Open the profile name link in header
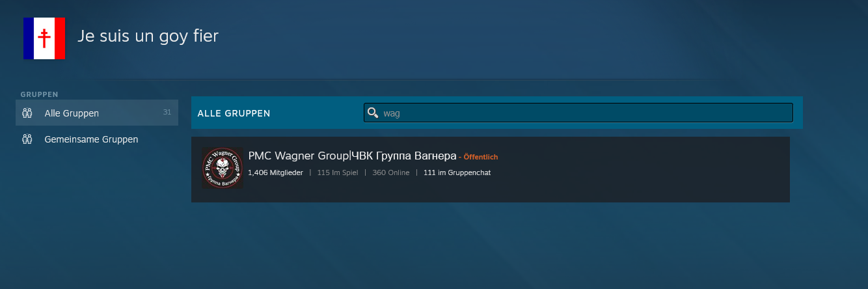 tap(148, 36)
